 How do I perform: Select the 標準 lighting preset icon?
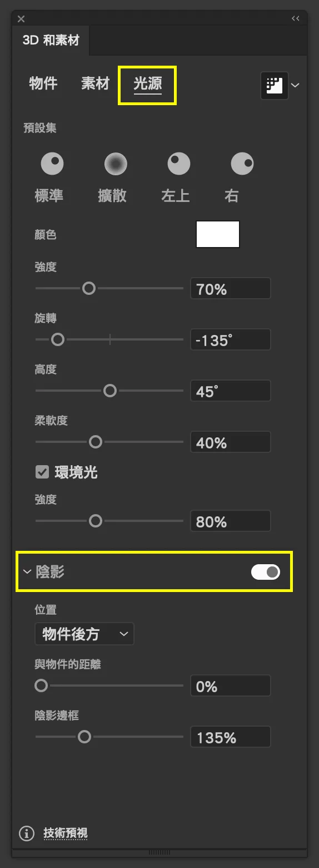point(52,164)
